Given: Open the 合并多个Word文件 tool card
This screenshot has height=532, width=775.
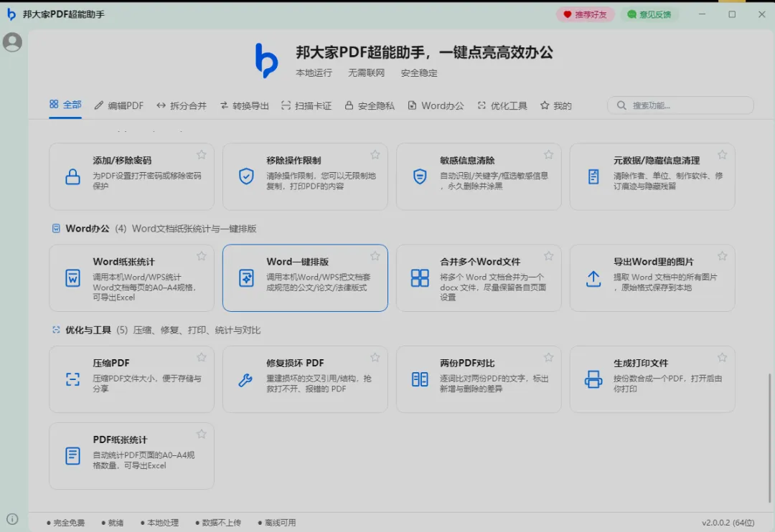Looking at the screenshot, I should [479, 278].
